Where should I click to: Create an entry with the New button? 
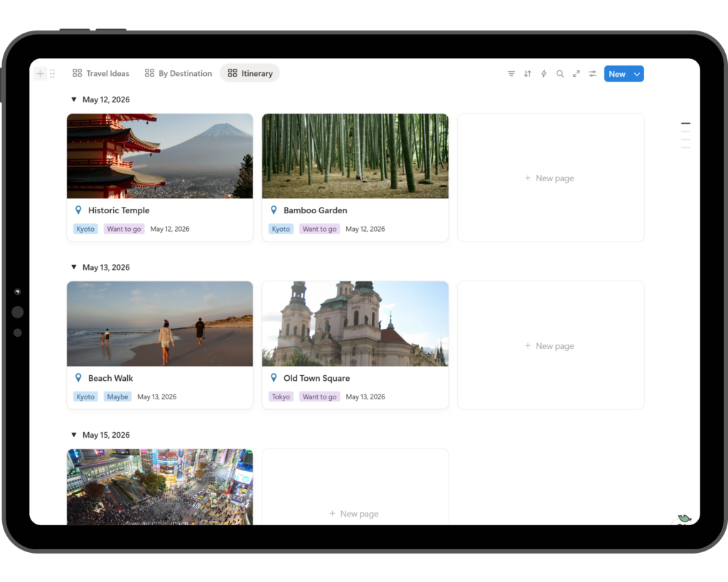617,73
